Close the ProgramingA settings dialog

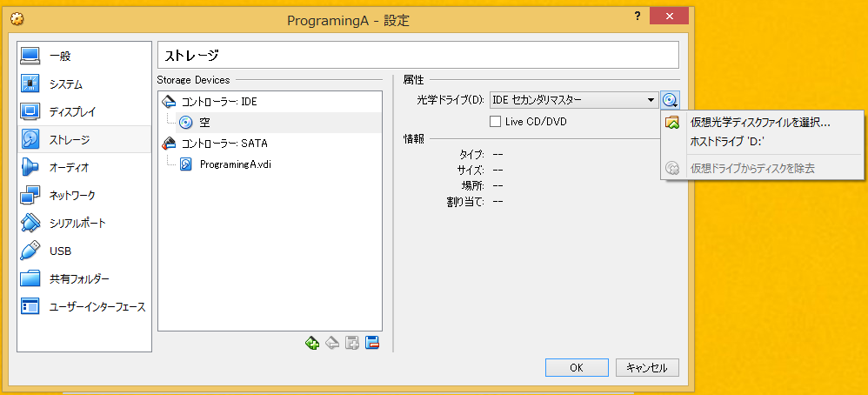(669, 16)
